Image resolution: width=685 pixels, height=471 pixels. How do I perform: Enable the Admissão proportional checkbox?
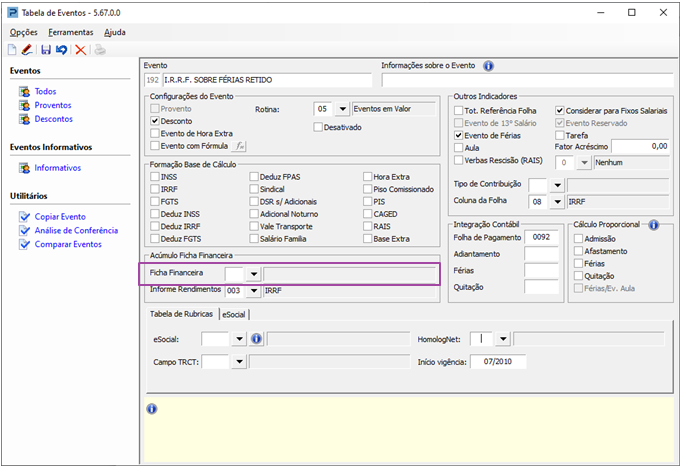[x=578, y=239]
